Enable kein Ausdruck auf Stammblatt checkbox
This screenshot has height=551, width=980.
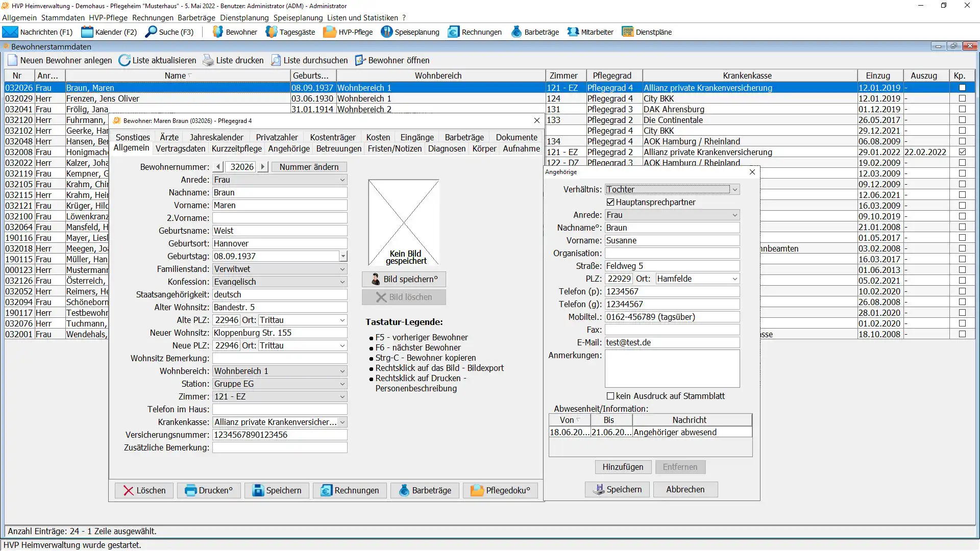click(x=610, y=396)
